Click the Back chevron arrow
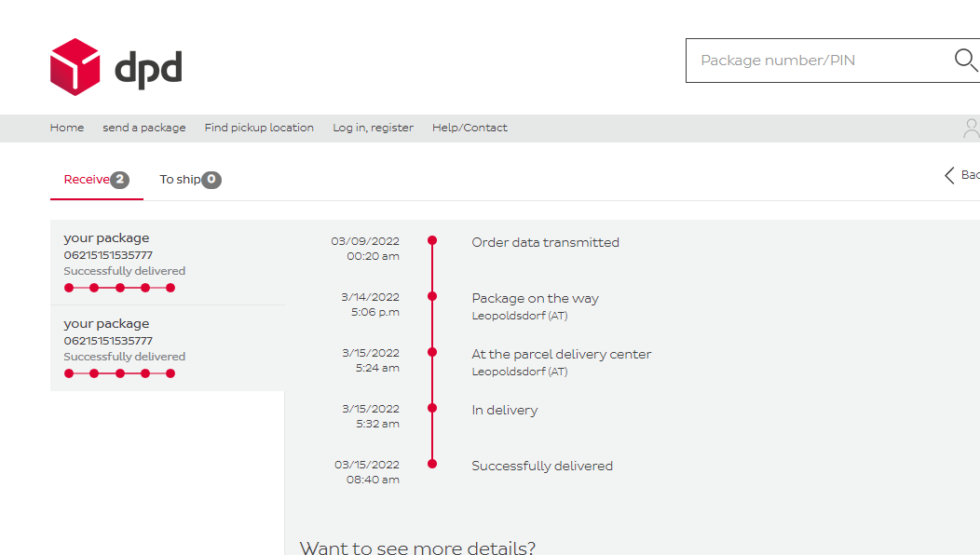 pos(949,175)
